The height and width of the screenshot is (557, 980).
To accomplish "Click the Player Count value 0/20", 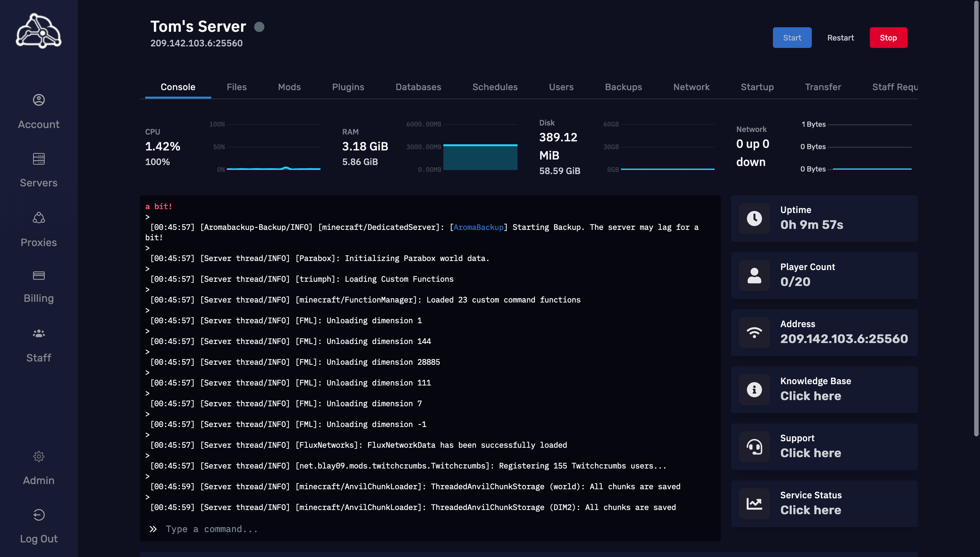I will click(795, 281).
